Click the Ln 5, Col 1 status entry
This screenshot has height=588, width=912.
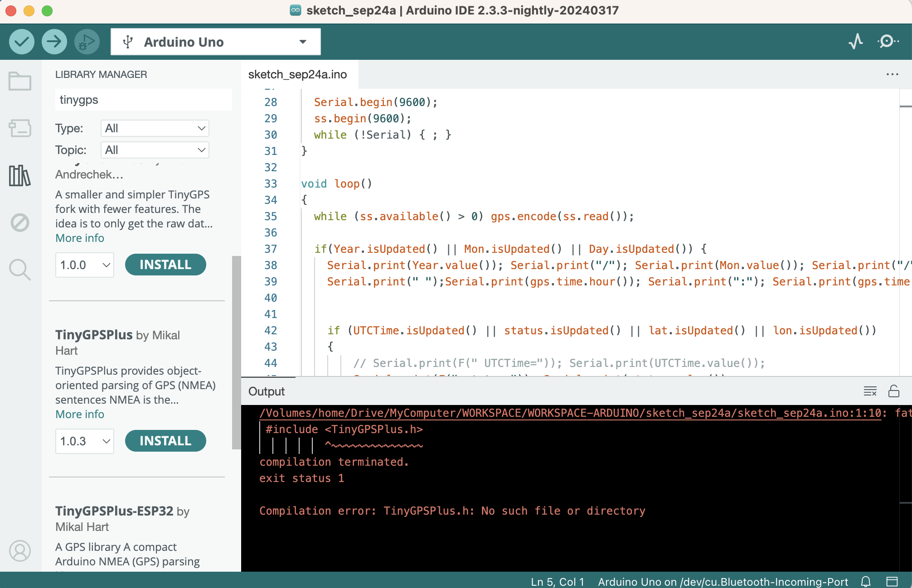click(x=558, y=582)
